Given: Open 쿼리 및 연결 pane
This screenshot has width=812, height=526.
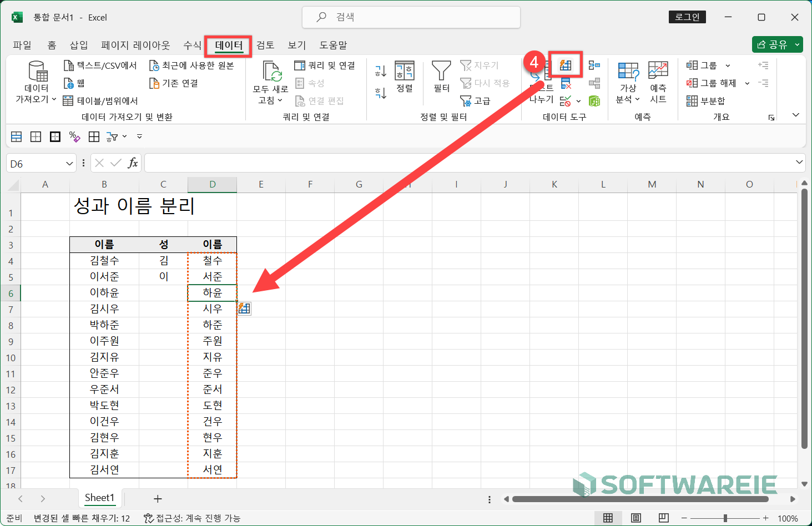Looking at the screenshot, I should (325, 65).
